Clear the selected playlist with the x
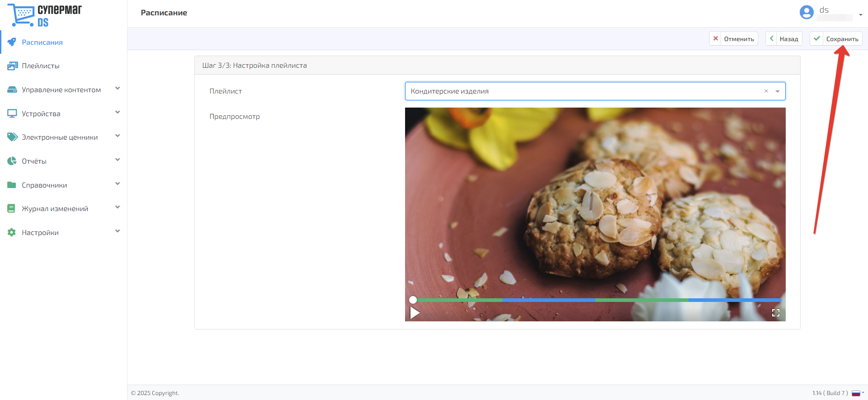This screenshot has height=400, width=868. point(766,91)
